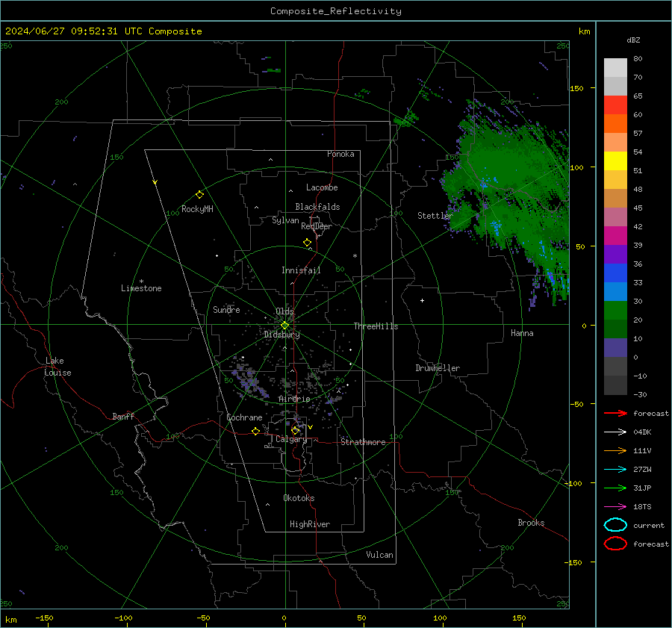Click the 80 dBZ legend value

click(x=638, y=59)
